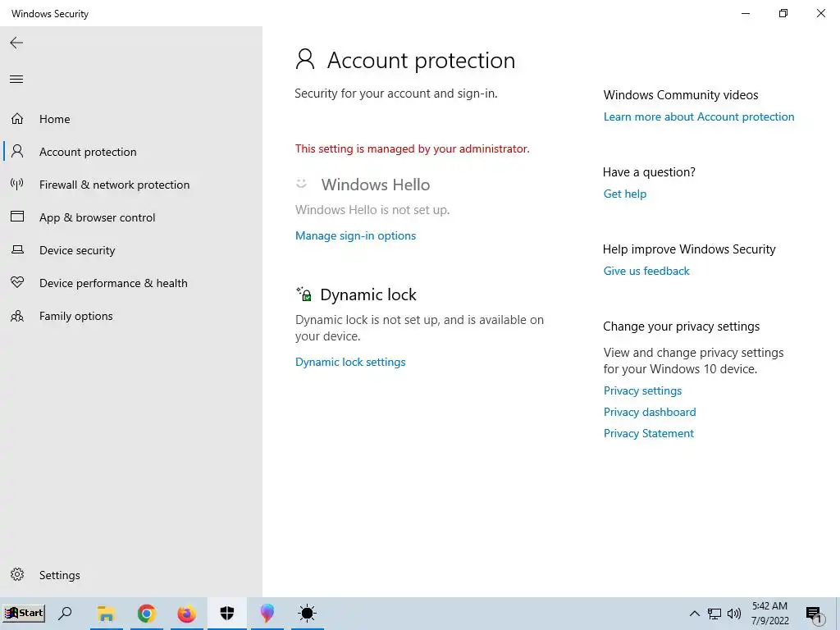The image size is (840, 630).
Task: Click the Home house icon in sidebar
Action: 17,118
